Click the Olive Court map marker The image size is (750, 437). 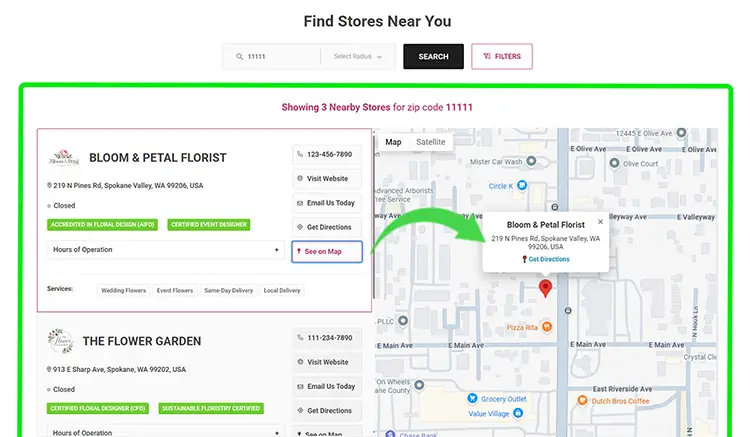pyautogui.click(x=615, y=163)
